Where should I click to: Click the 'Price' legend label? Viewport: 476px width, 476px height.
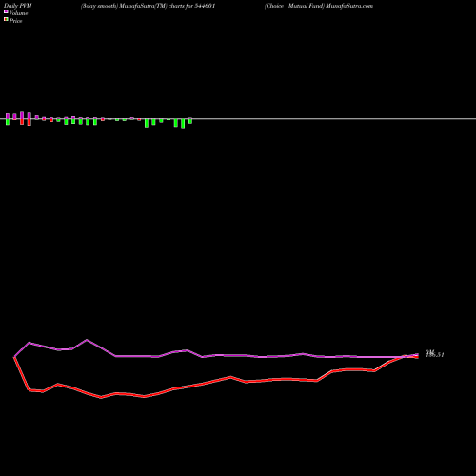pos(15,21)
